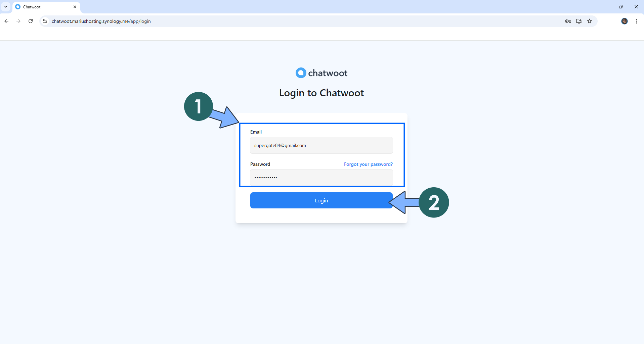Reload the Chatwoot login page
The height and width of the screenshot is (344, 644).
pyautogui.click(x=31, y=21)
